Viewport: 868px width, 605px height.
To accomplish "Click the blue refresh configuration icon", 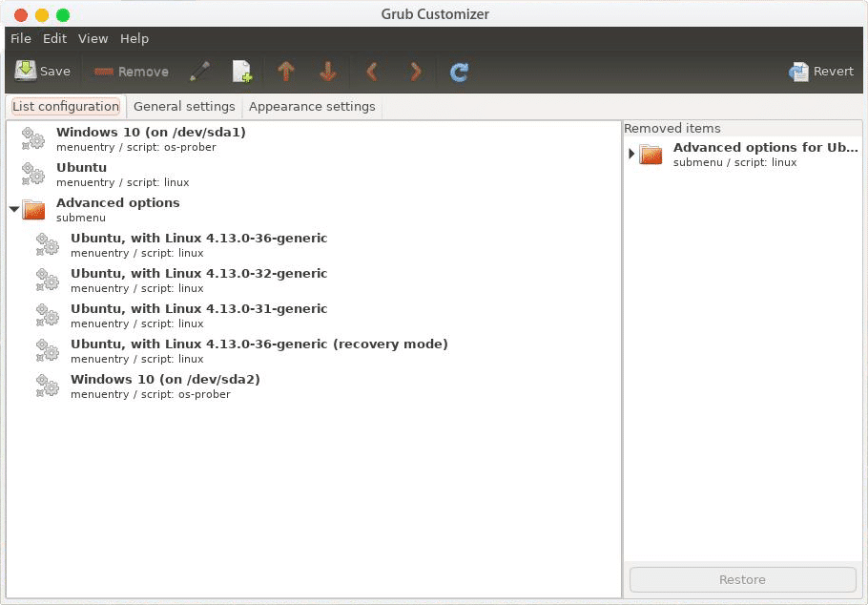I will coord(459,71).
